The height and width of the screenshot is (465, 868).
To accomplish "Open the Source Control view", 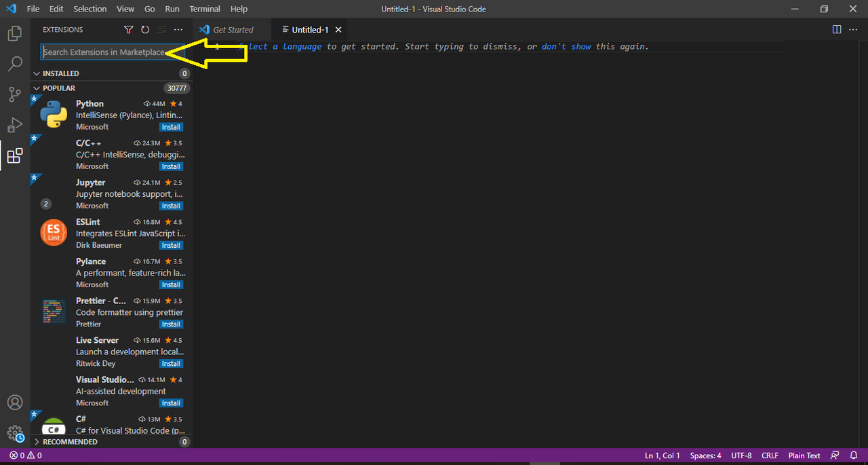I will [15, 95].
